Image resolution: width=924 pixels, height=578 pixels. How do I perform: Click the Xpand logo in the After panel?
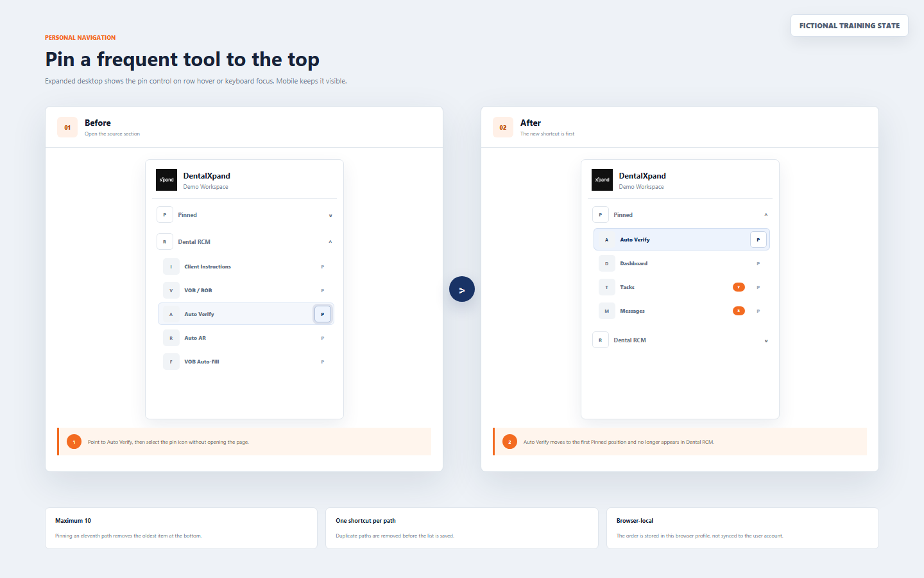click(602, 180)
